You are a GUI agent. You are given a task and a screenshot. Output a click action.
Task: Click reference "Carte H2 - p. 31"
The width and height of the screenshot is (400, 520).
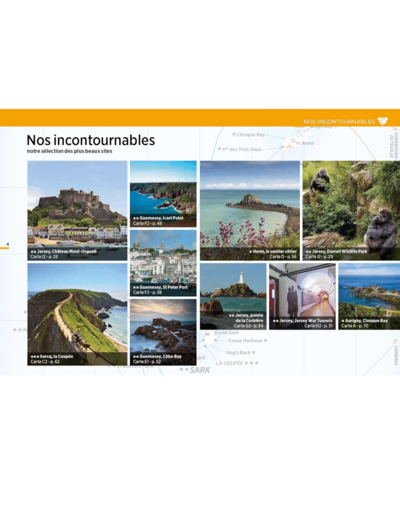(x=318, y=326)
